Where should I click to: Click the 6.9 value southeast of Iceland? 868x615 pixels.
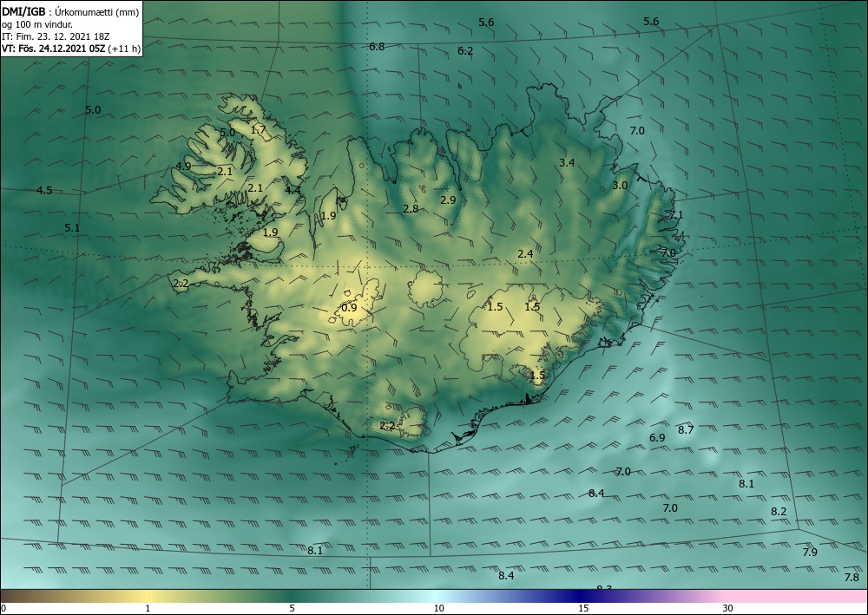coord(657,437)
